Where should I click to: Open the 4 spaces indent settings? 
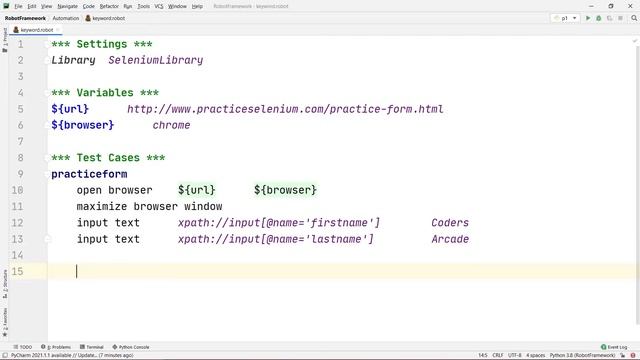click(536, 356)
